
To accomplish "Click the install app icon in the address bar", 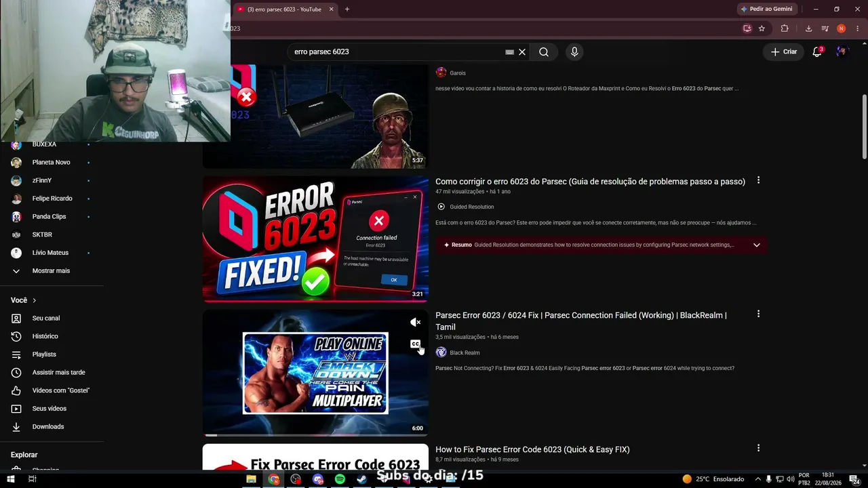I will (747, 28).
